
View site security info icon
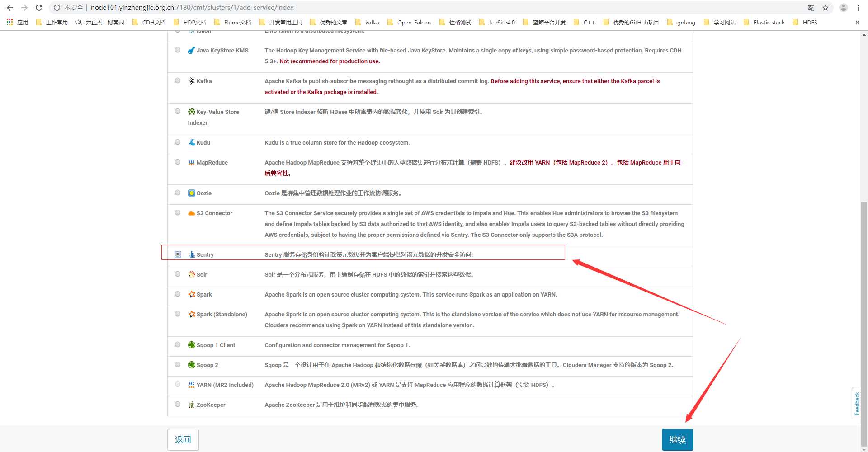coord(57,8)
